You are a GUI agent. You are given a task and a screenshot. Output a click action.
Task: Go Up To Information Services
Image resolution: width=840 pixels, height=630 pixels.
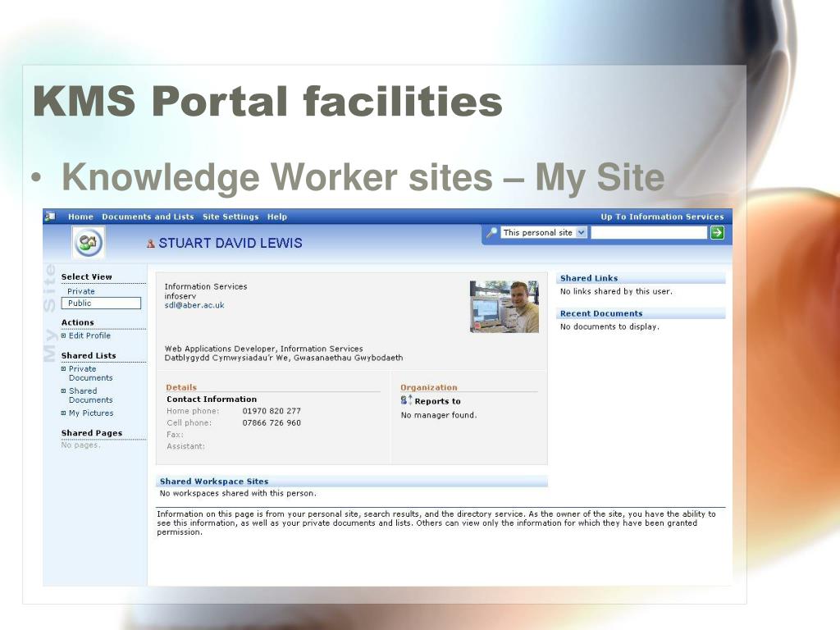pos(662,217)
